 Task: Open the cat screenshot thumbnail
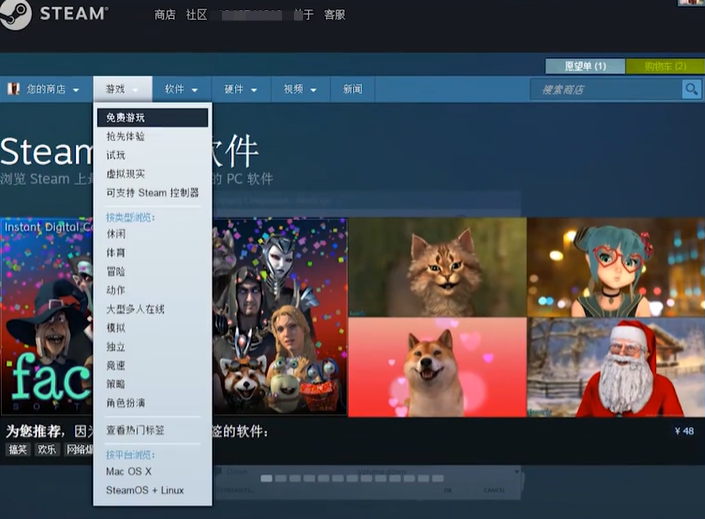pyautogui.click(x=437, y=267)
